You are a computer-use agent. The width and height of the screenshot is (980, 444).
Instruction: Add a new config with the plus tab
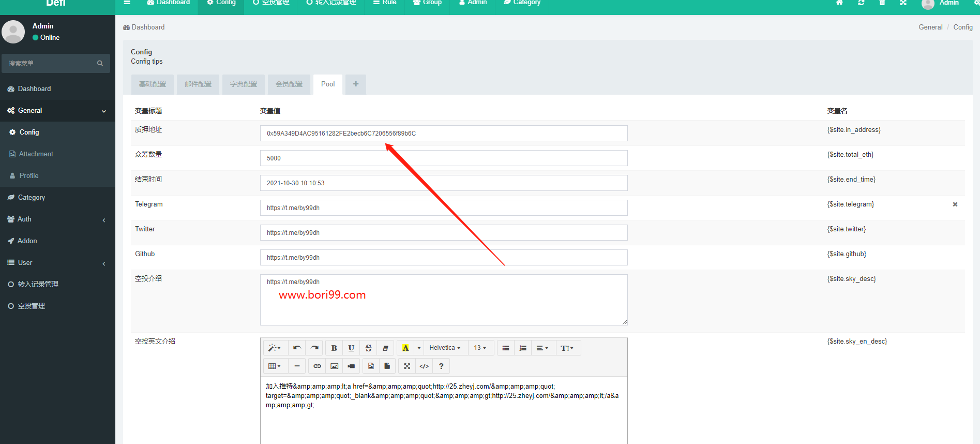pyautogui.click(x=356, y=84)
